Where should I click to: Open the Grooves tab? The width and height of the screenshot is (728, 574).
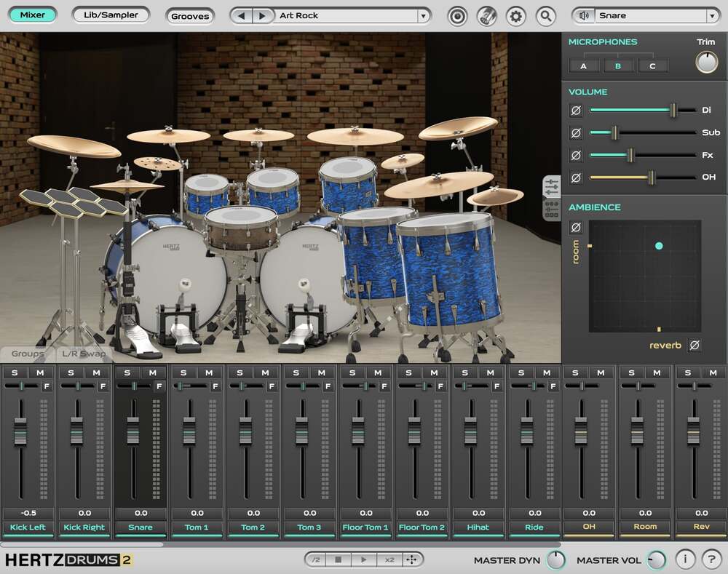coord(190,16)
